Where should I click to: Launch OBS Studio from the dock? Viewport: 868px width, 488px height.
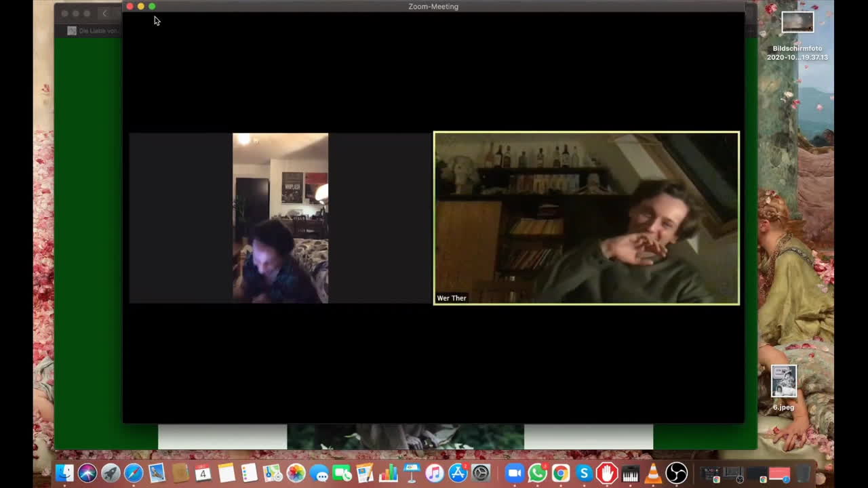pos(676,472)
